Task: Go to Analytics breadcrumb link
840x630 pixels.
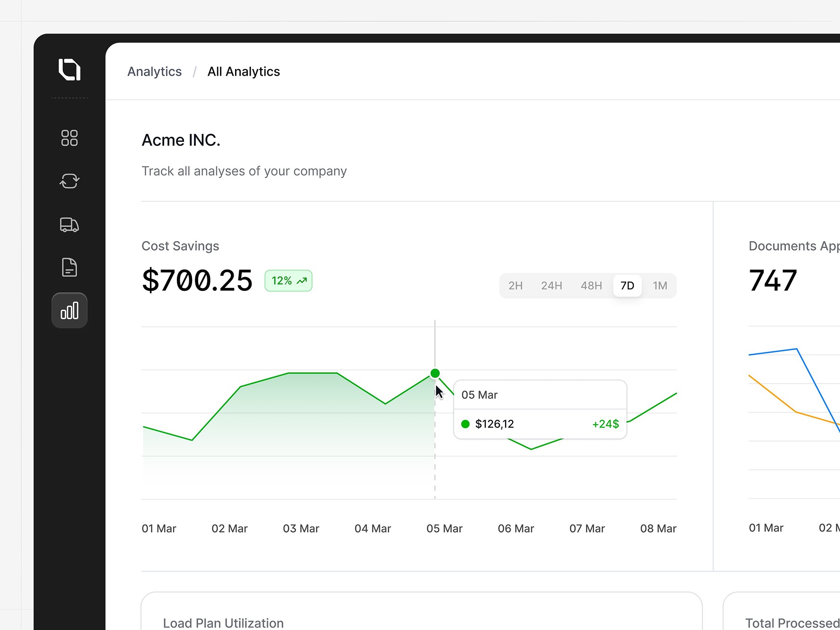Action: tap(155, 71)
